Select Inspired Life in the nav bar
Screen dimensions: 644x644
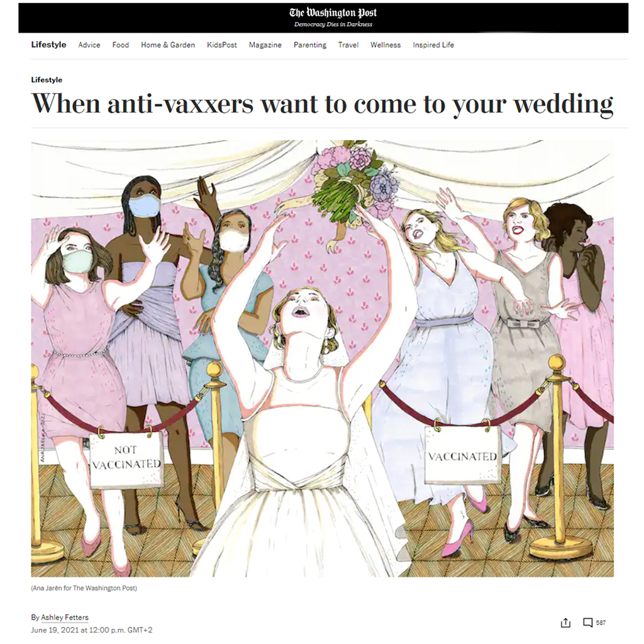(433, 45)
